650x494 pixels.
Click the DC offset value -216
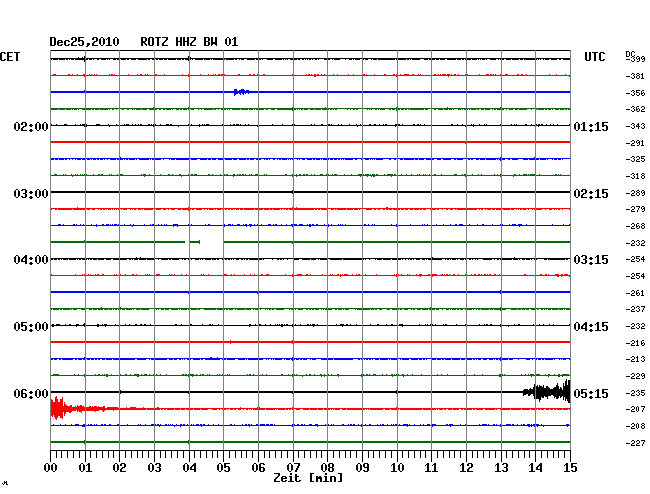tap(635, 343)
